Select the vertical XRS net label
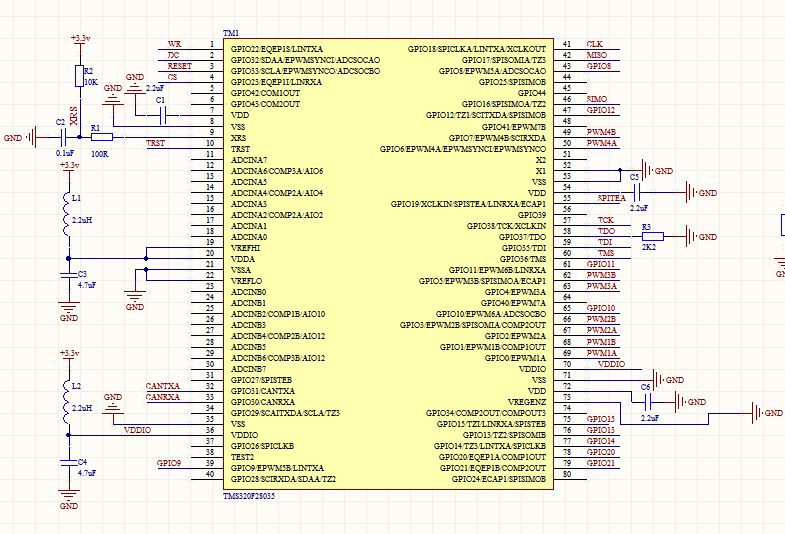Viewport: 785px width, 534px height. (x=74, y=116)
